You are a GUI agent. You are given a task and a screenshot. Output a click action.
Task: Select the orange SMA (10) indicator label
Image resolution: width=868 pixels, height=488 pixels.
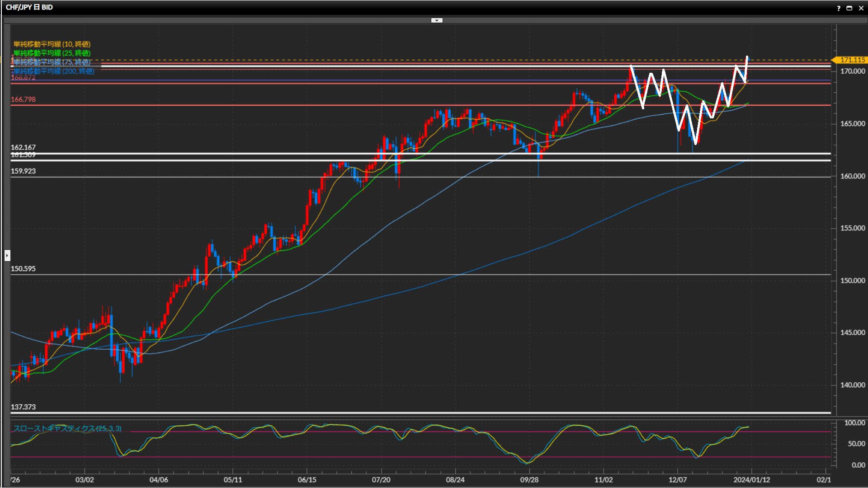52,44
